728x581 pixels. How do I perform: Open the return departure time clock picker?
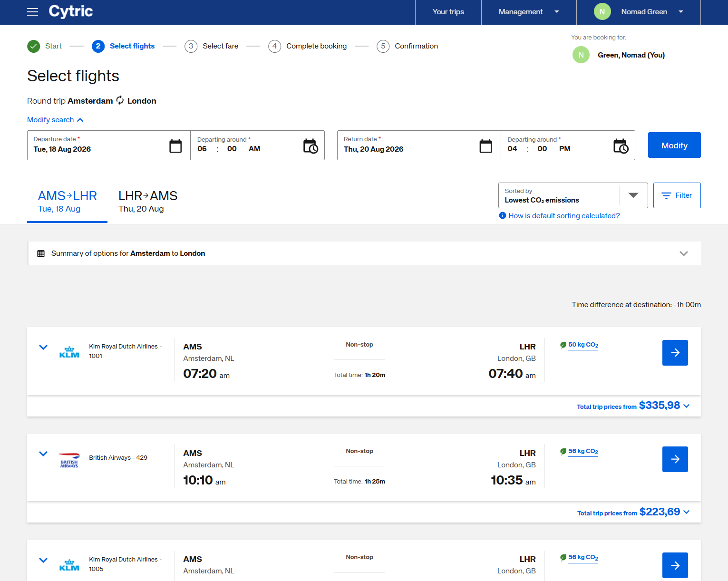tap(621, 146)
